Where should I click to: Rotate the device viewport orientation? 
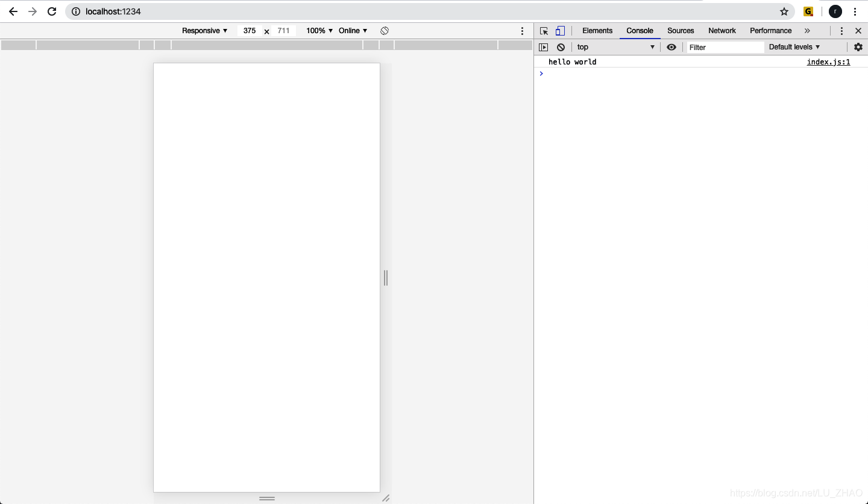pos(385,31)
